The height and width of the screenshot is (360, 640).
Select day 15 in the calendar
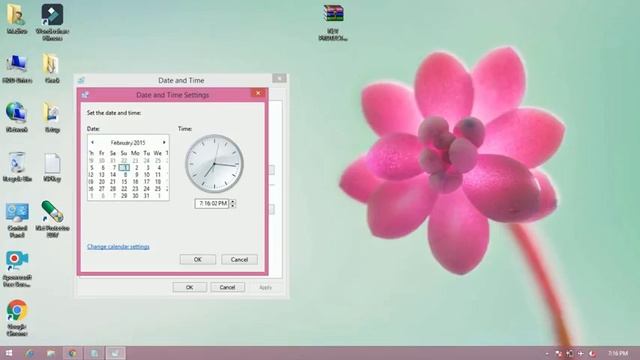[124, 182]
